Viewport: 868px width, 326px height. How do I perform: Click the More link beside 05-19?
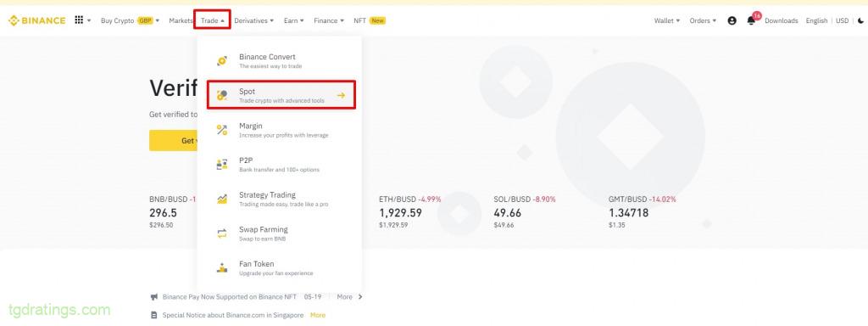point(344,296)
